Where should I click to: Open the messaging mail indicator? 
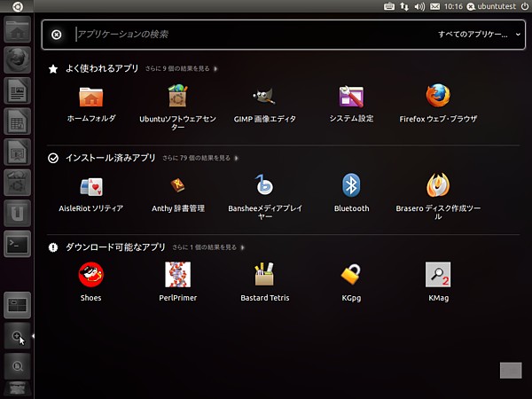[435, 6]
